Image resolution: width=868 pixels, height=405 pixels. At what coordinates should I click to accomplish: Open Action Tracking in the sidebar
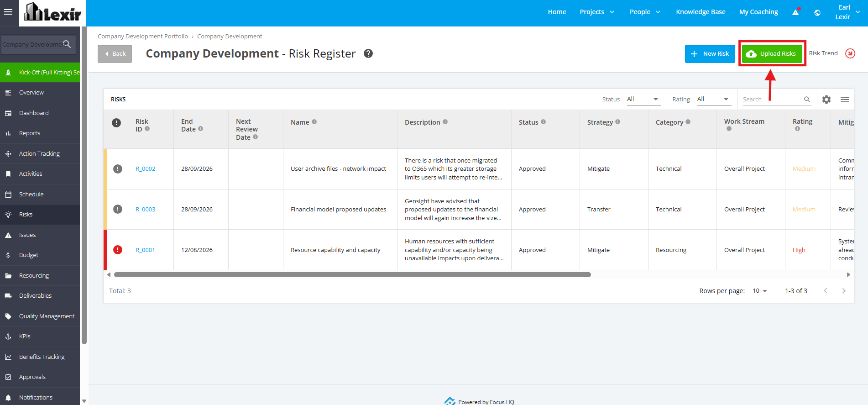pos(40,154)
